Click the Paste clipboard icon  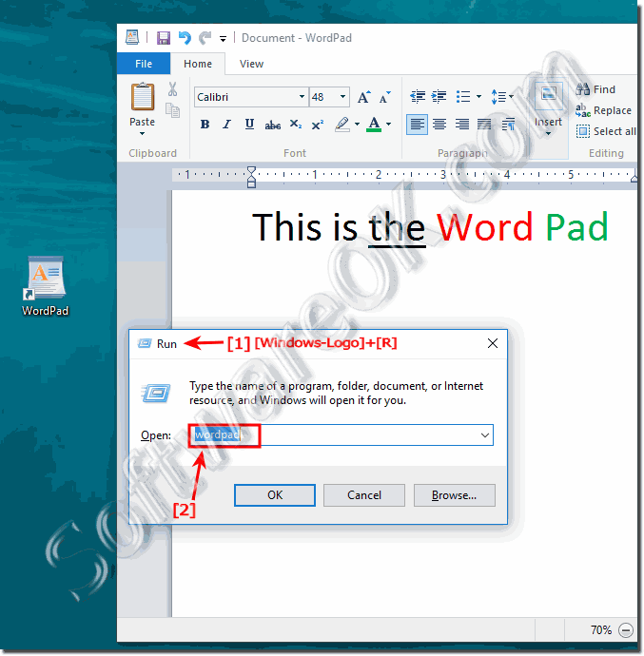click(x=143, y=96)
